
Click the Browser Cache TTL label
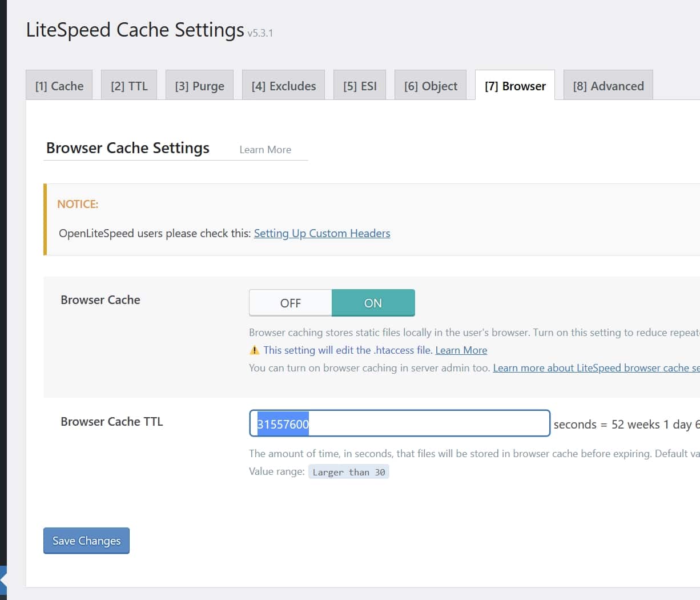pyautogui.click(x=112, y=422)
